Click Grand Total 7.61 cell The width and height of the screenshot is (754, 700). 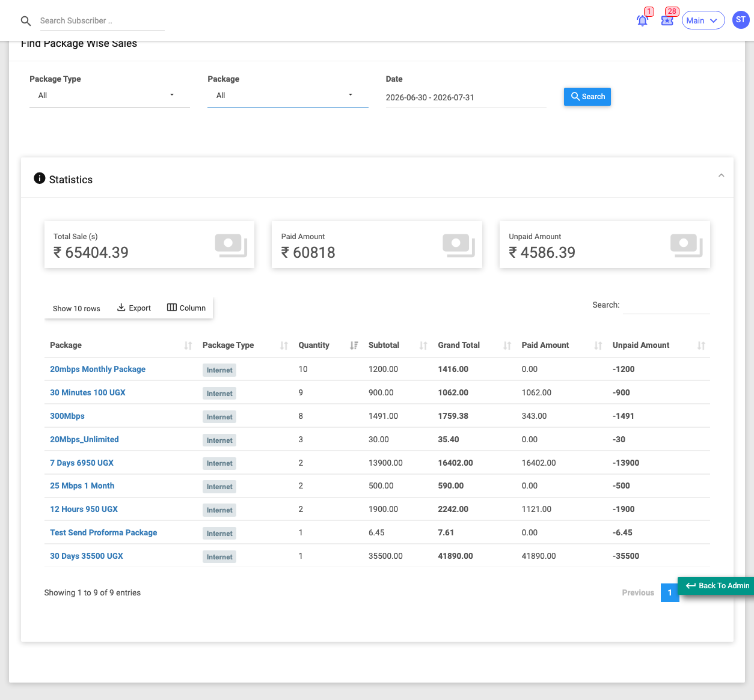446,532
